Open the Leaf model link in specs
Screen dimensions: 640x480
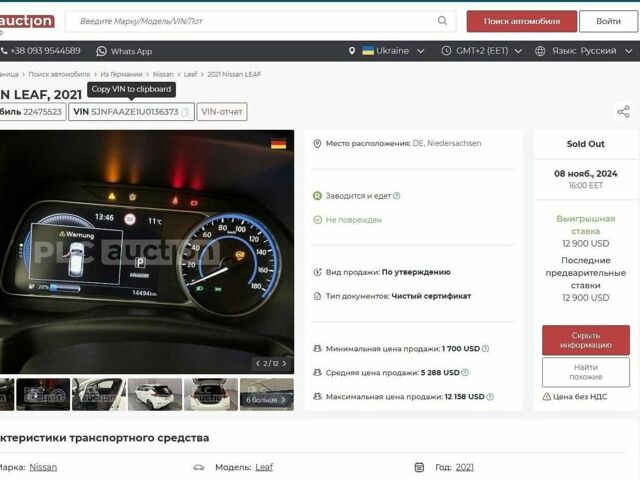264,467
